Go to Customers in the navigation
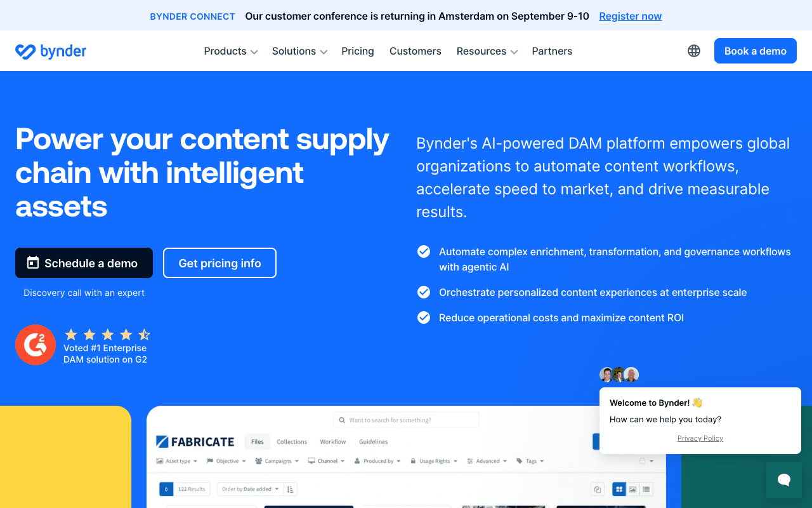The image size is (812, 508). tap(416, 51)
